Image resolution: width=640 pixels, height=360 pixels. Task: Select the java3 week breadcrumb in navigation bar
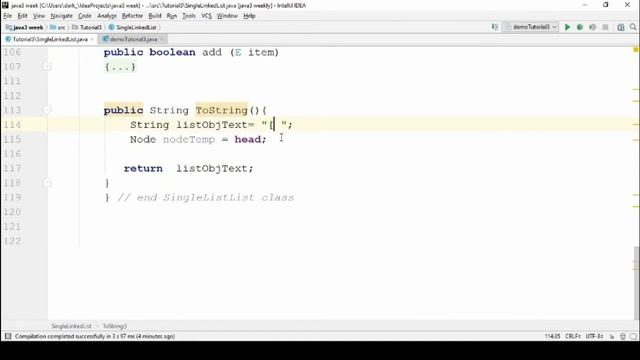click(24, 27)
